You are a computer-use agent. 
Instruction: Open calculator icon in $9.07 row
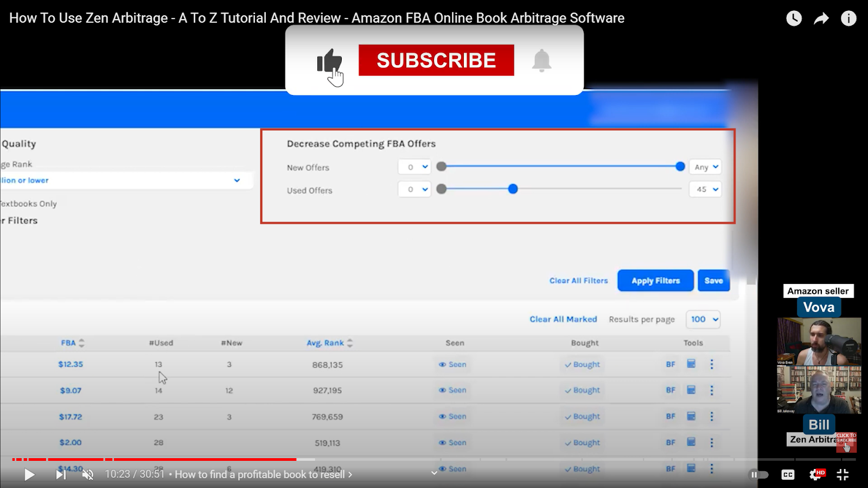coord(691,390)
